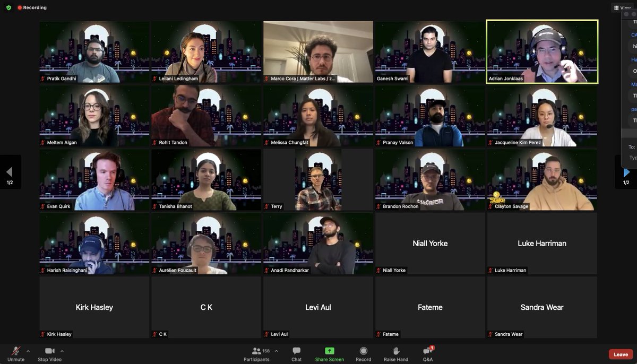Viewport: 637px width, 364px height.
Task: Click the Stop Video camera icon
Action: pos(50,351)
